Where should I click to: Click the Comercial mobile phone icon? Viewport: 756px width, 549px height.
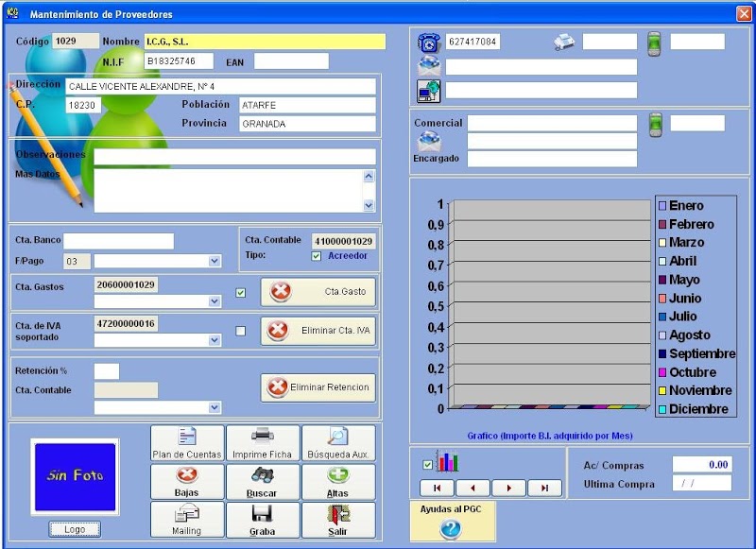click(x=655, y=125)
